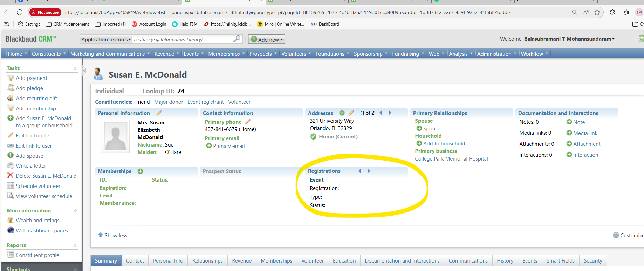
Task: Edit Personal Information pencil icon
Action: tap(159, 113)
